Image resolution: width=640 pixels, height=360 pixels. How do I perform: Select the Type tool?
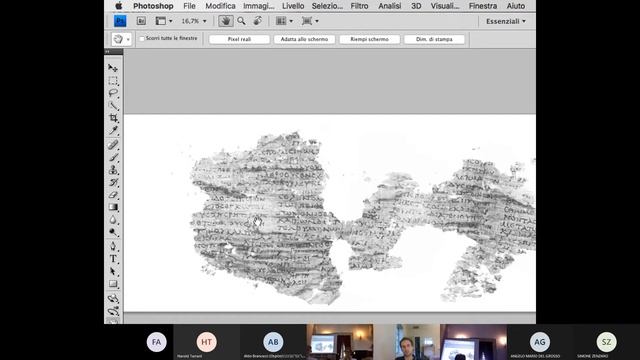pos(113,259)
